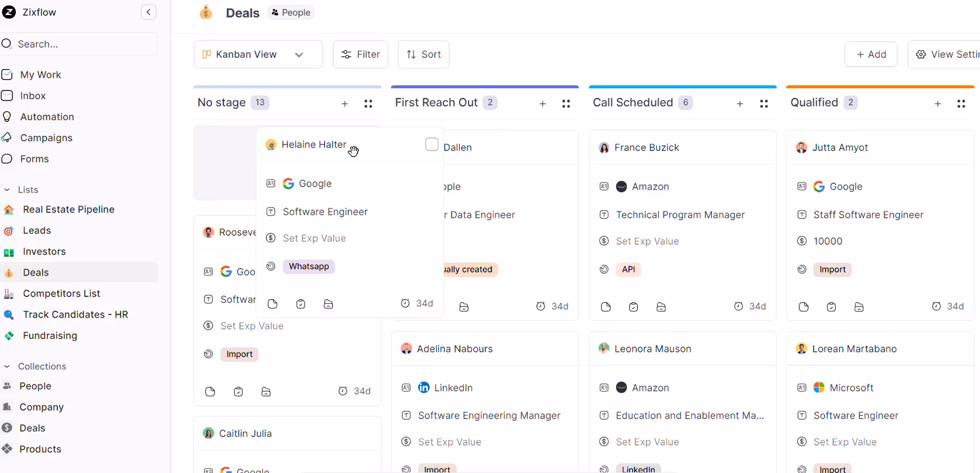Screen dimensions: 980x473
Task: Open the Products collection
Action: tap(40, 449)
